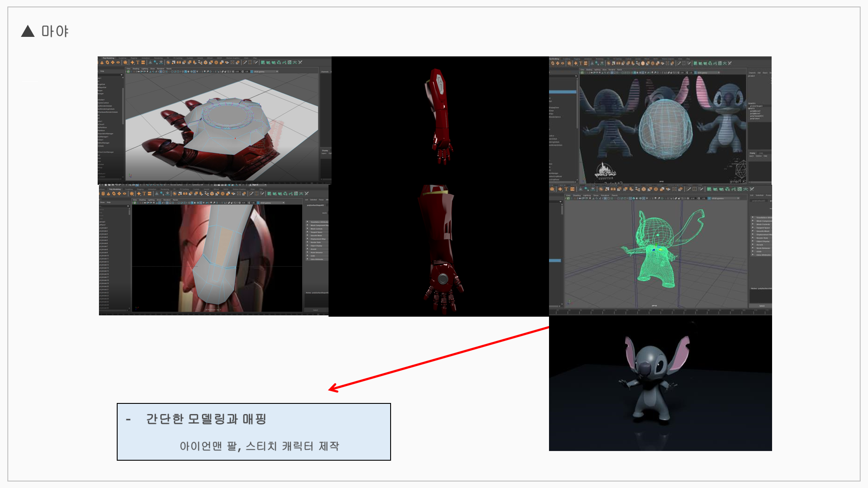The image size is (868, 488).
Task: Open outliner Help in the Iron Man palm screenshot
Action: (102, 71)
